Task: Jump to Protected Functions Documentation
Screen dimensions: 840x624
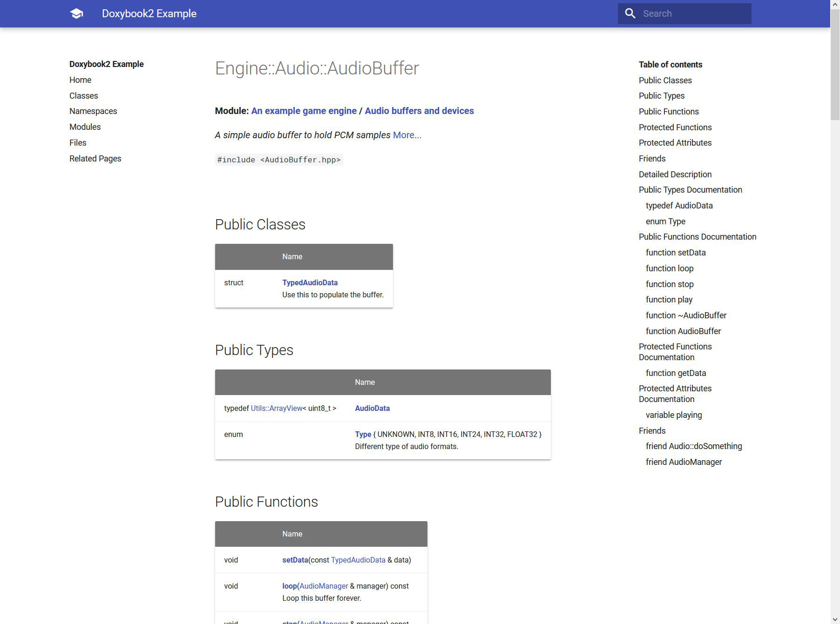Action: [675, 352]
